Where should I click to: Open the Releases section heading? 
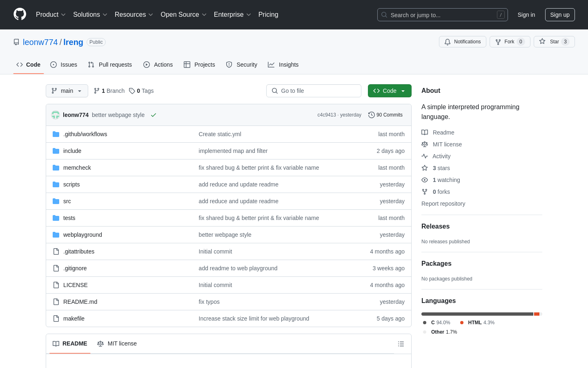pyautogui.click(x=435, y=227)
